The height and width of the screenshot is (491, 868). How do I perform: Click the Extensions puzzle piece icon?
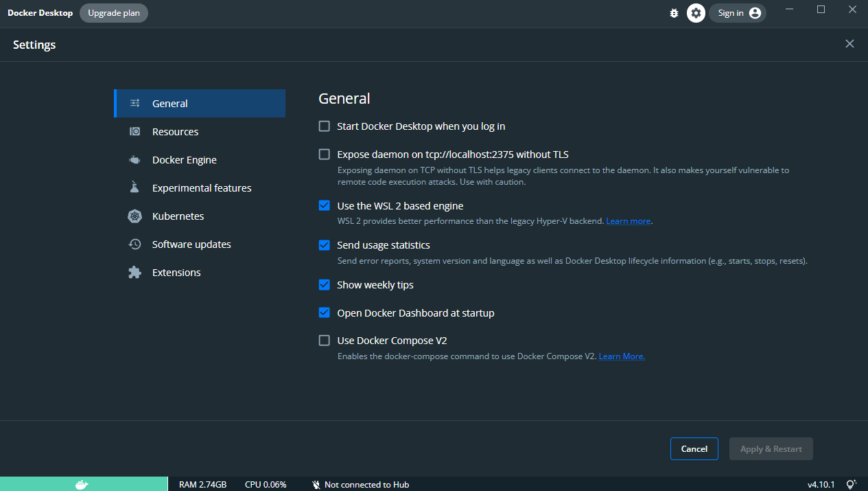point(134,273)
